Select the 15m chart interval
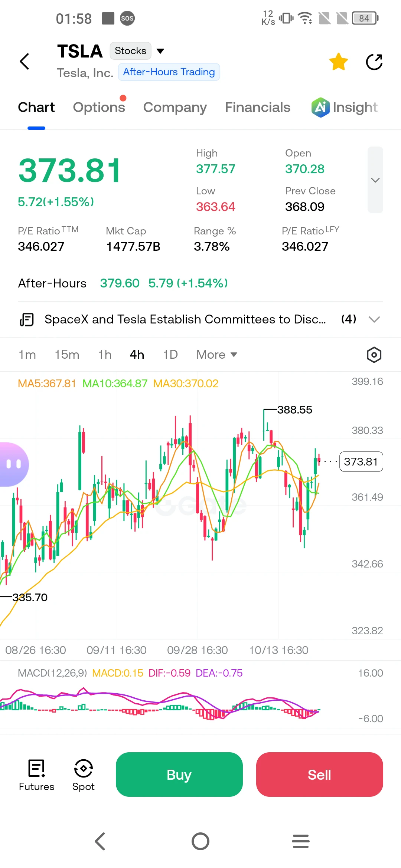 [x=67, y=355]
